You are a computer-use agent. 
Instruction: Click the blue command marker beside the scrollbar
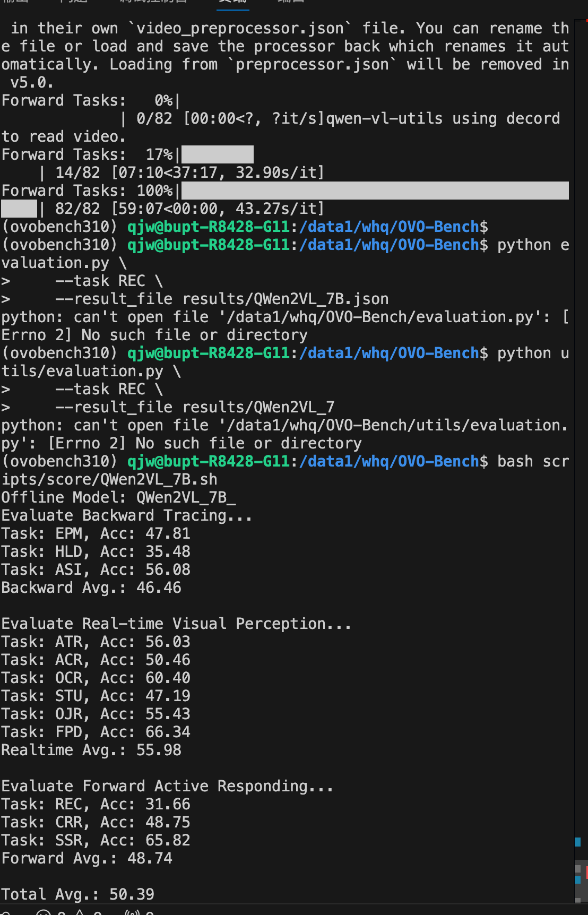point(578,842)
